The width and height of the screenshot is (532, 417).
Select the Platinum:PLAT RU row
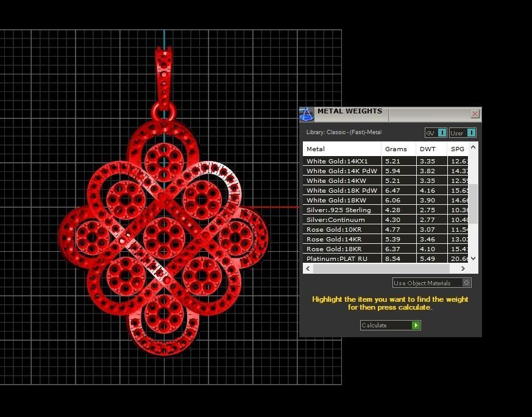tap(386, 258)
